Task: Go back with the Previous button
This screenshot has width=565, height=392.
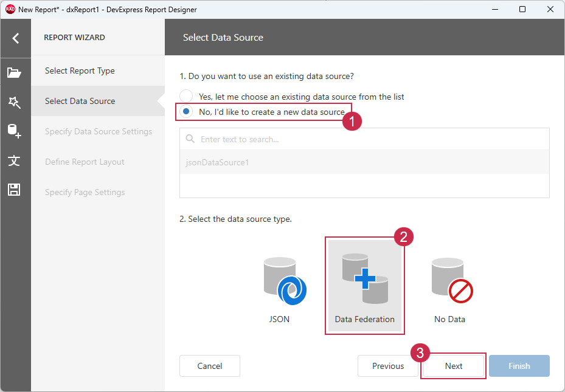Action: (388, 366)
